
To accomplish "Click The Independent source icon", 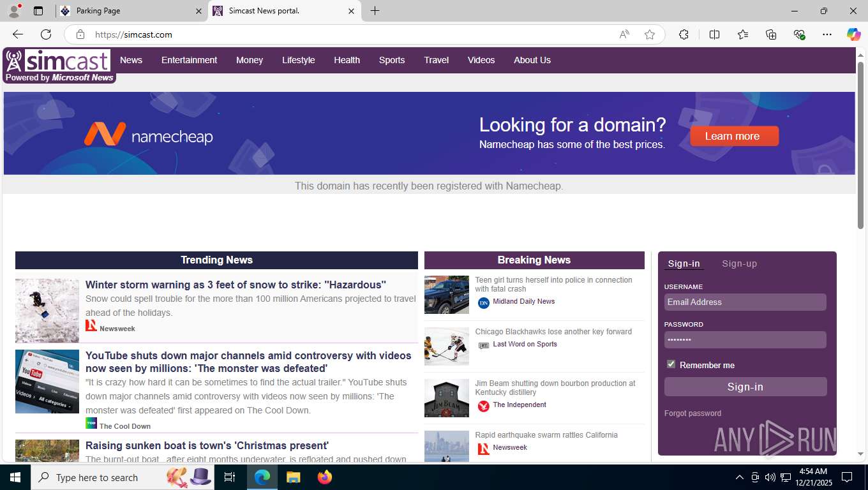I will pos(484,406).
